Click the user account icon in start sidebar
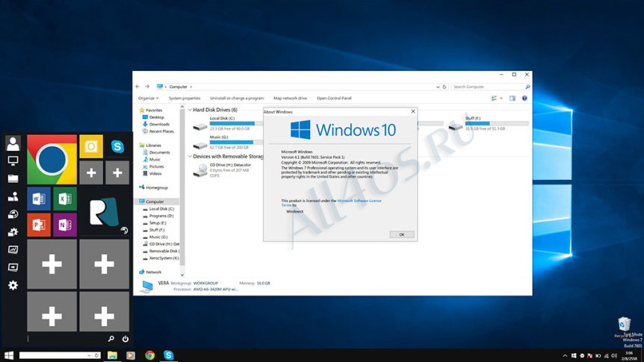The image size is (644, 362). (13, 143)
